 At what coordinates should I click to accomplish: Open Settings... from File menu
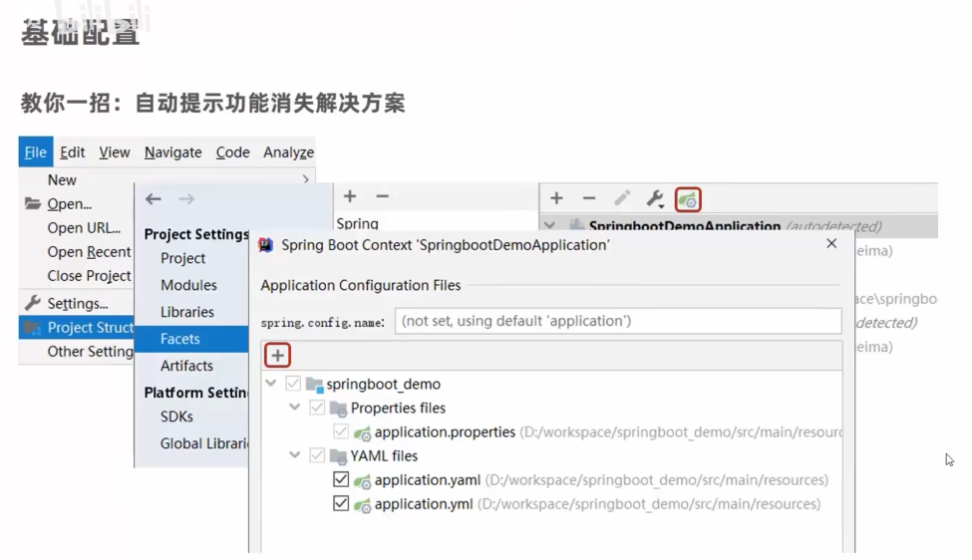point(78,304)
